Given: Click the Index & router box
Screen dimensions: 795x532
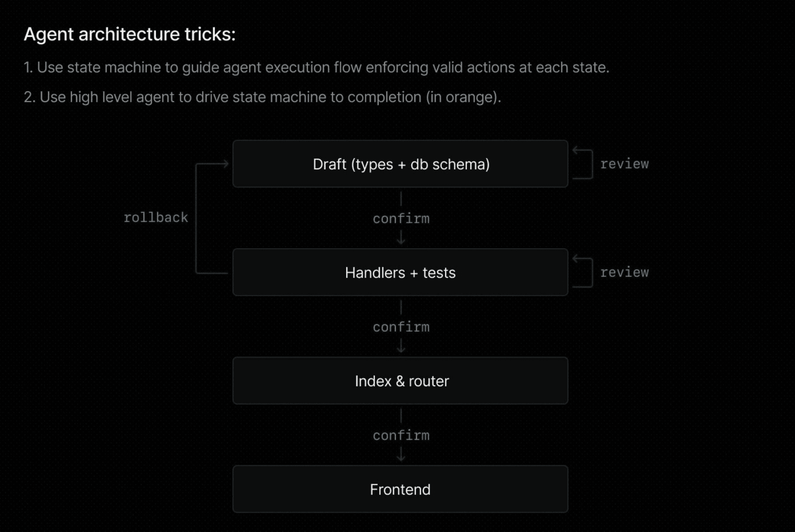Looking at the screenshot, I should [x=400, y=381].
